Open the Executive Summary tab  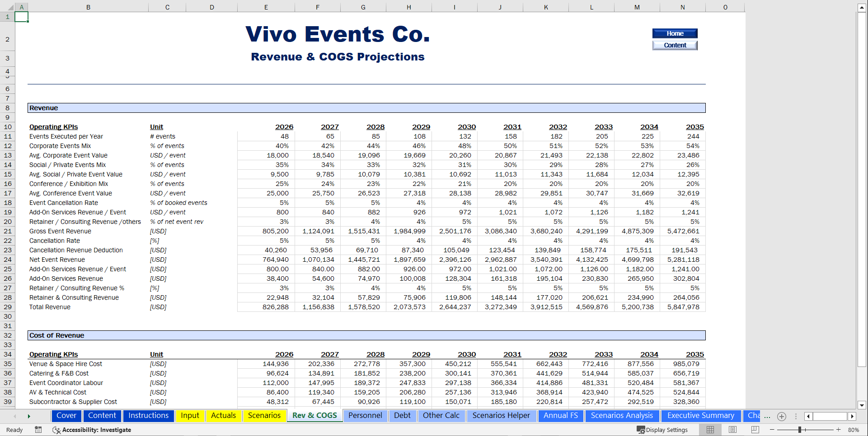700,416
